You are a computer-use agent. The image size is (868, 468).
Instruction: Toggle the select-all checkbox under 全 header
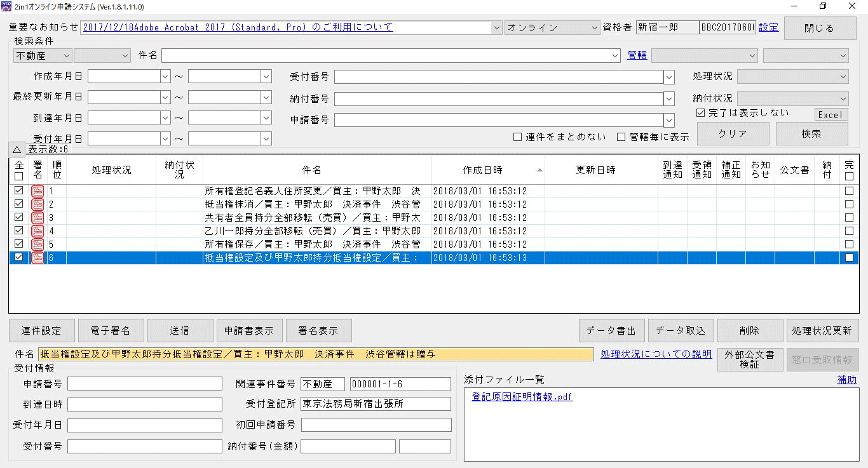[18, 177]
